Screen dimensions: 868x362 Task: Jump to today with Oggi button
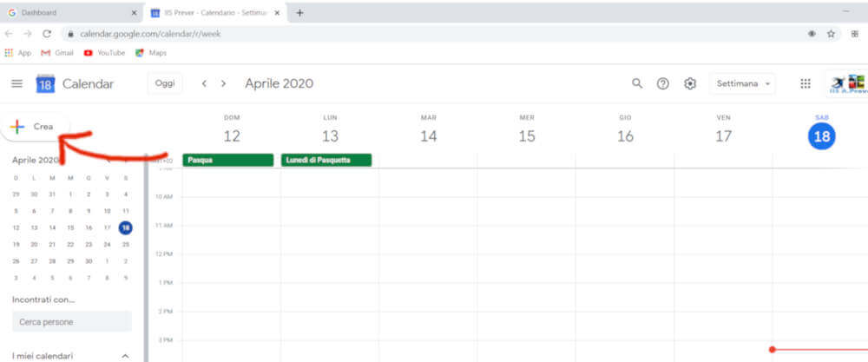(165, 83)
